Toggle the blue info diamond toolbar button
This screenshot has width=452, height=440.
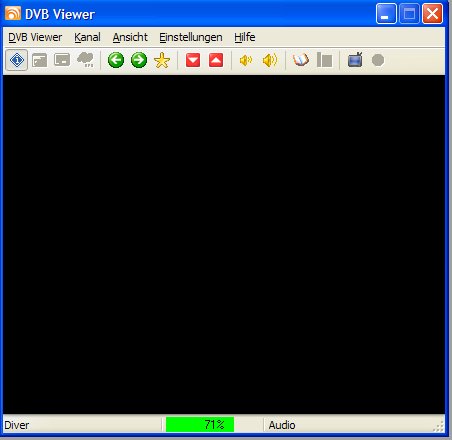point(17,60)
